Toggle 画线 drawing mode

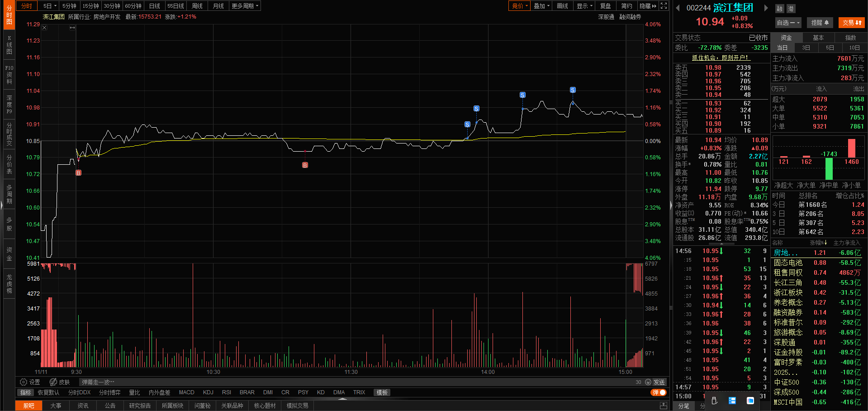click(562, 6)
